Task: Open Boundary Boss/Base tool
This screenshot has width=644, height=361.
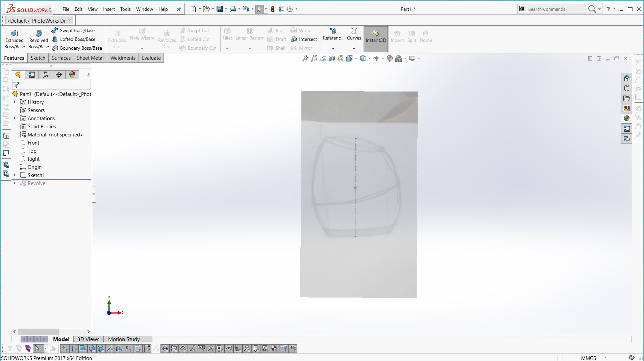Action: point(77,48)
